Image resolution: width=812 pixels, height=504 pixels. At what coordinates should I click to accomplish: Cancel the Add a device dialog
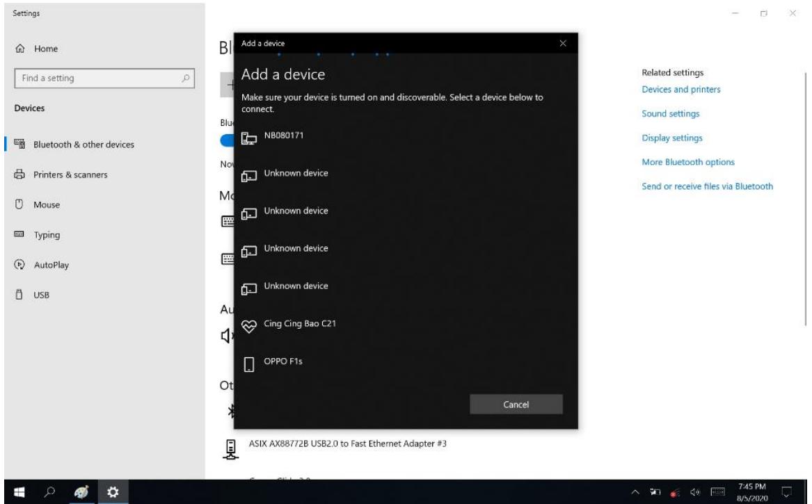(x=516, y=405)
